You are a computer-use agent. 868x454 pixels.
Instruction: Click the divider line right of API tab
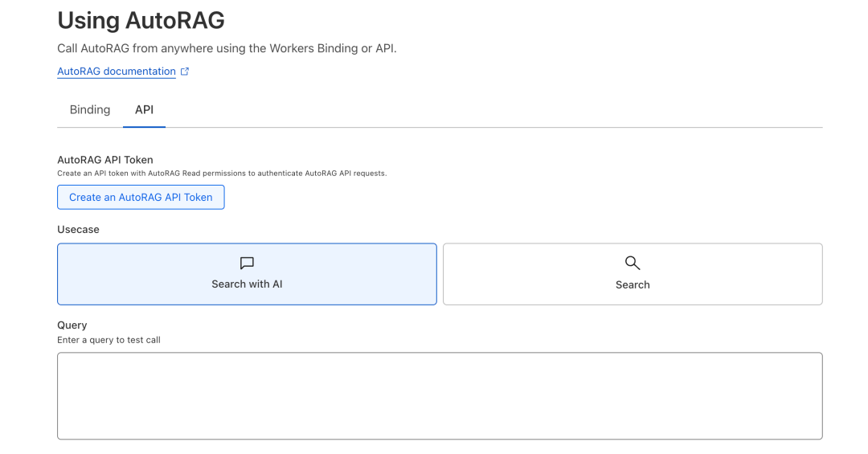482,127
